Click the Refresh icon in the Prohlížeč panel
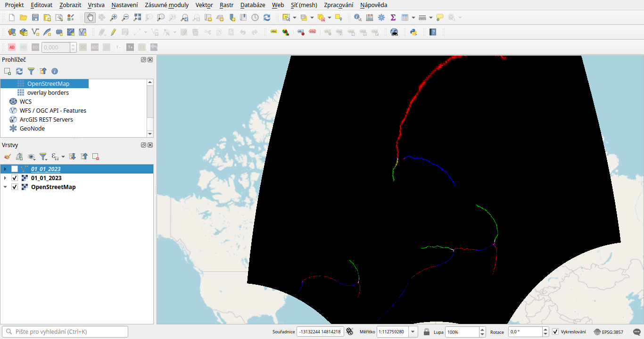Image resolution: width=644 pixels, height=339 pixels. point(19,71)
